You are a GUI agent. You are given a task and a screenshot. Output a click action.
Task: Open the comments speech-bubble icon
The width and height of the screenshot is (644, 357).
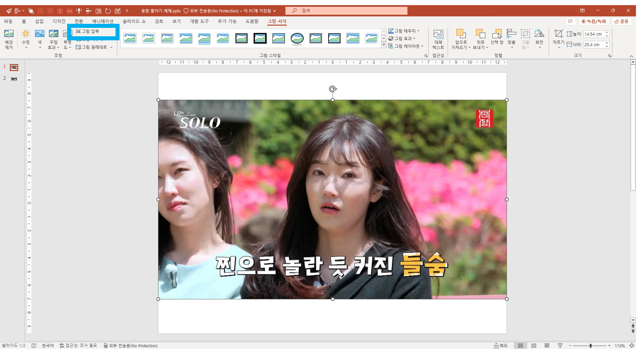570,22
